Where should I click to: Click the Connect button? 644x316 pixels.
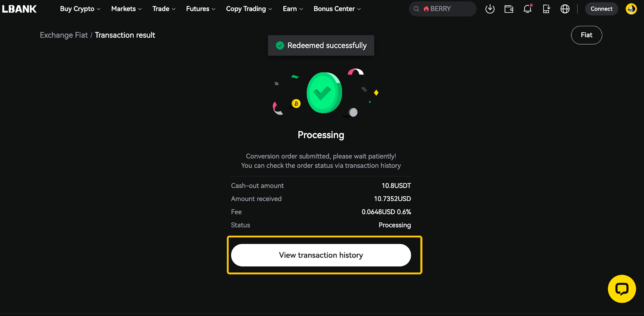pyautogui.click(x=601, y=9)
